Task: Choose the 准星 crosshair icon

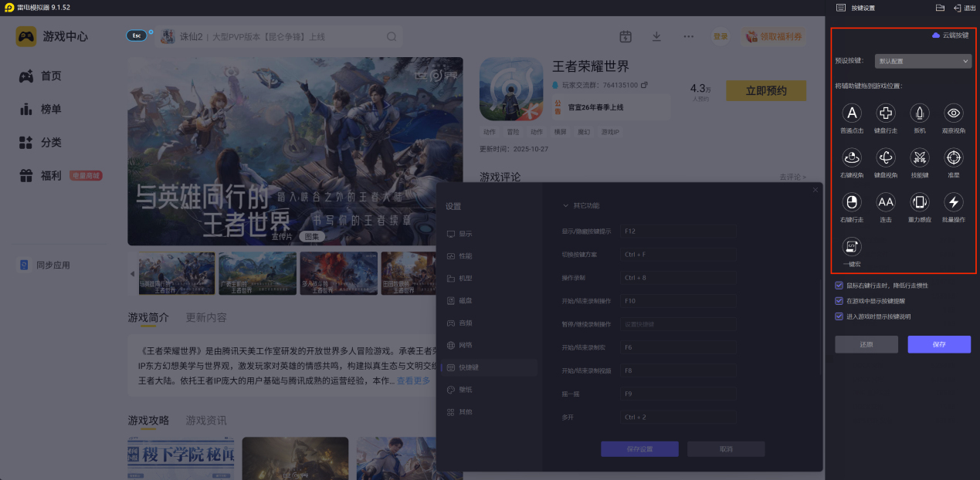Action: (954, 157)
